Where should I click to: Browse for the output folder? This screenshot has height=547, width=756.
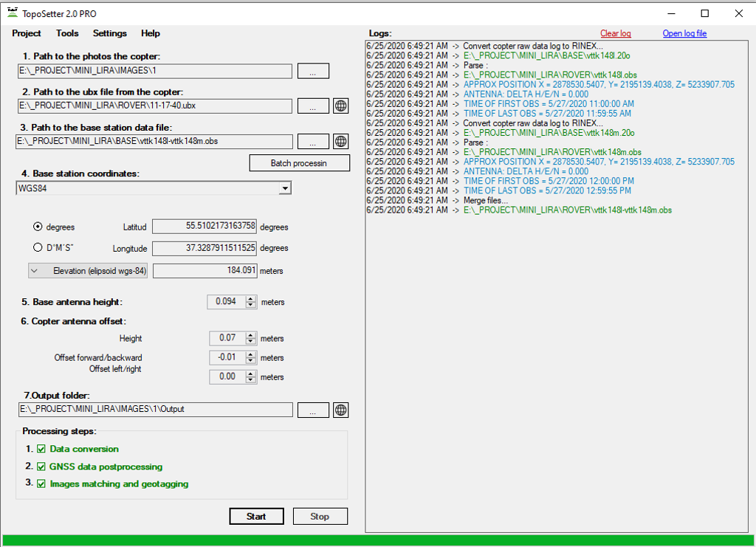pos(313,410)
